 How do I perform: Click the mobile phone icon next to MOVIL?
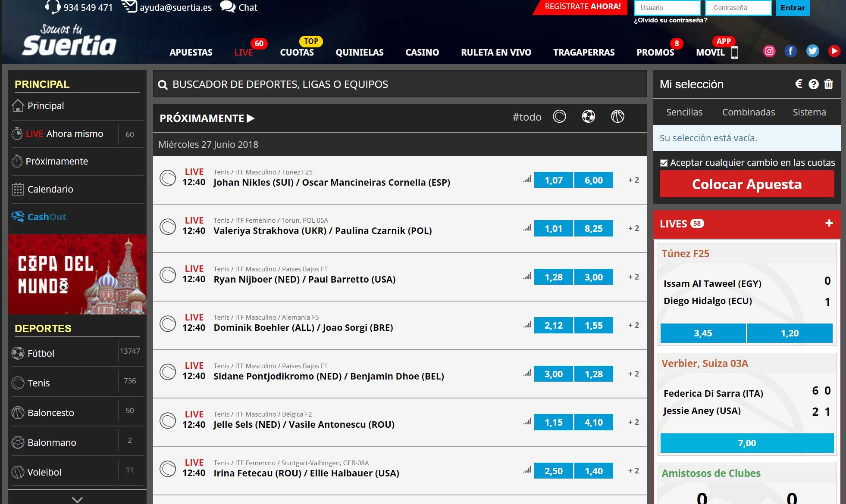pos(734,53)
